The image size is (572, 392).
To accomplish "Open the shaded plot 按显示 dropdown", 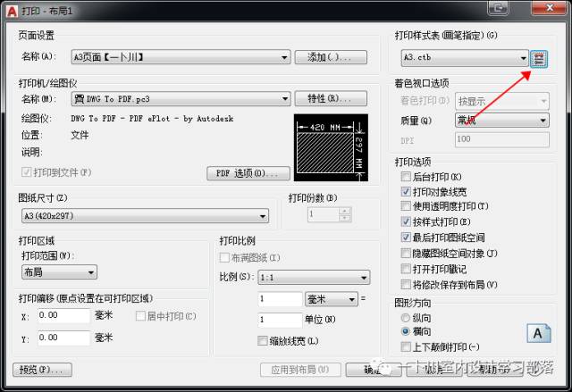I will tap(502, 101).
